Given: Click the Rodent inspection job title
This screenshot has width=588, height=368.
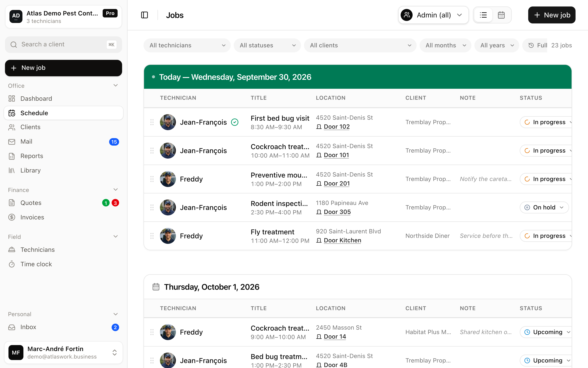Looking at the screenshot, I should click(x=279, y=203).
